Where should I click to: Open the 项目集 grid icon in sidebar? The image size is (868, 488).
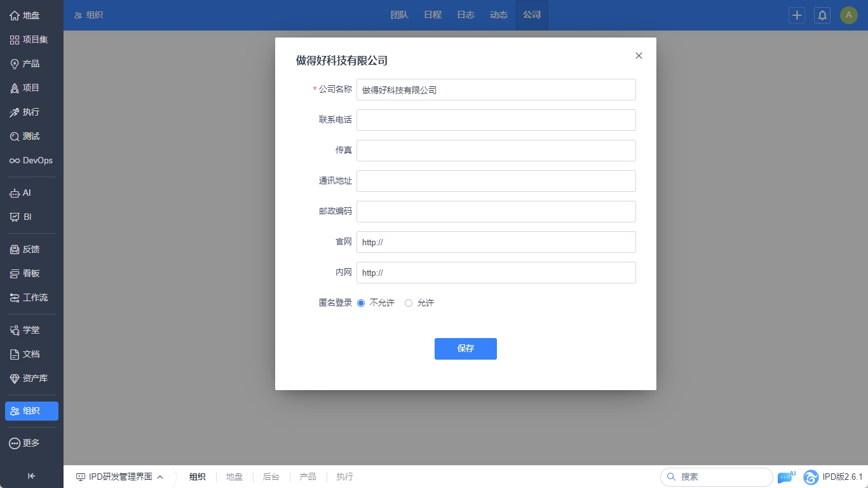[x=15, y=39]
